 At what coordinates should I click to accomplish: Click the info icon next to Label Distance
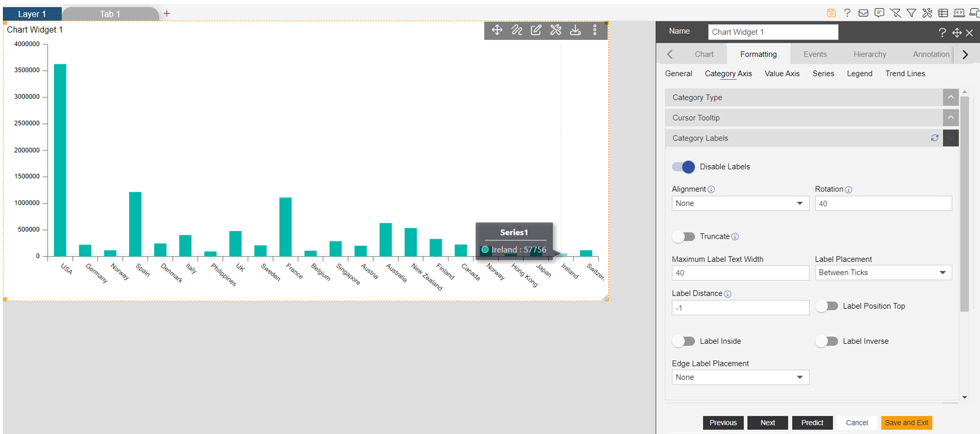click(727, 294)
